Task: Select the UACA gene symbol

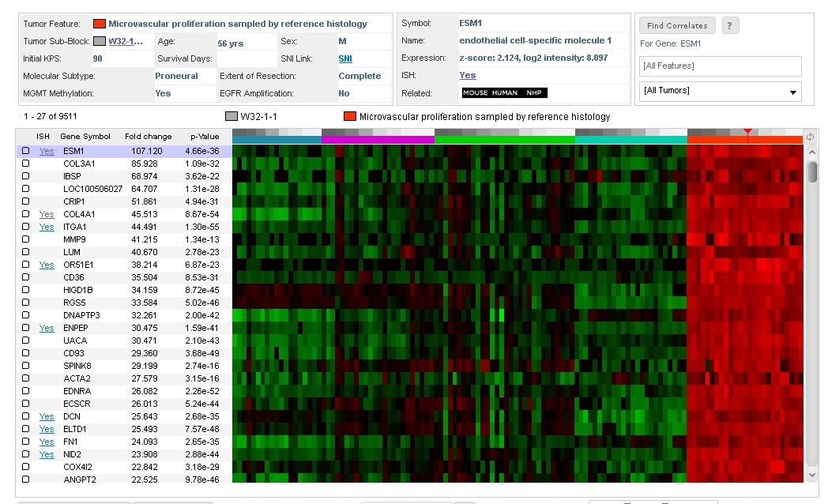Action: pyautogui.click(x=75, y=341)
